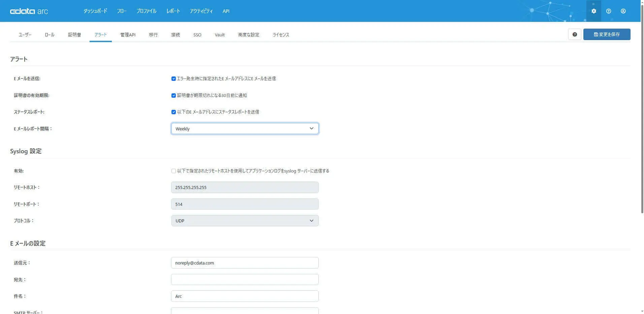Viewport: 644px width, 314px height.
Task: Switch to the Vault tab
Action: tap(220, 35)
